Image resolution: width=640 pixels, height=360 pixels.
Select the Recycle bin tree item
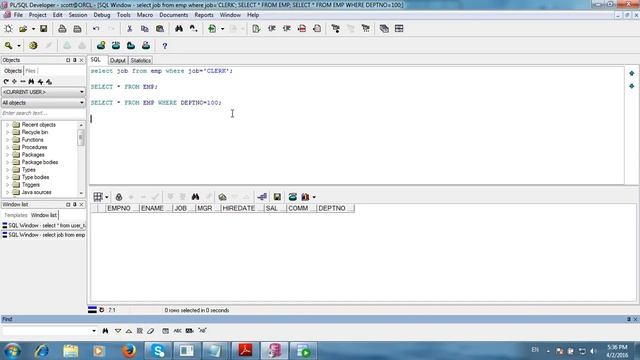coord(35,132)
